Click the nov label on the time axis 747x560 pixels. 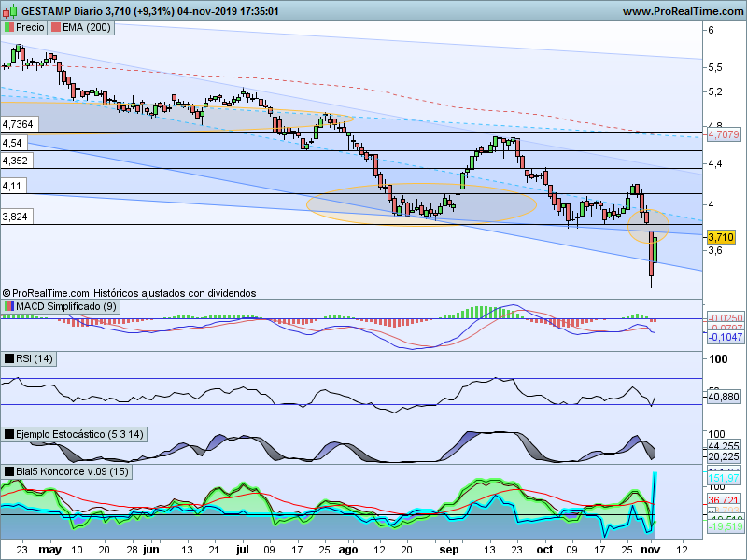coord(650,550)
